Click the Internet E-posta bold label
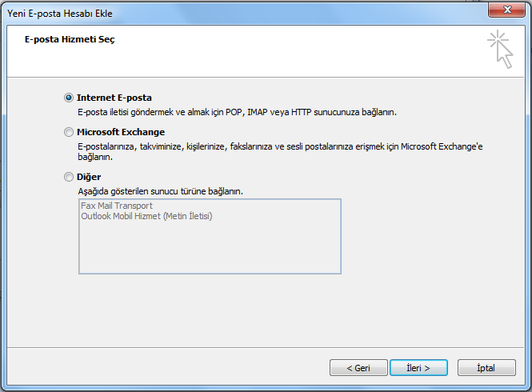532x392 pixels. pos(114,98)
